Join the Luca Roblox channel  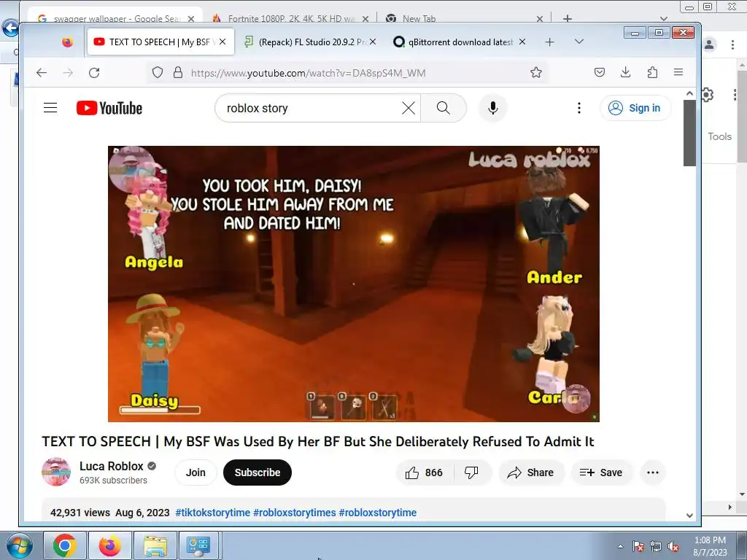[196, 472]
